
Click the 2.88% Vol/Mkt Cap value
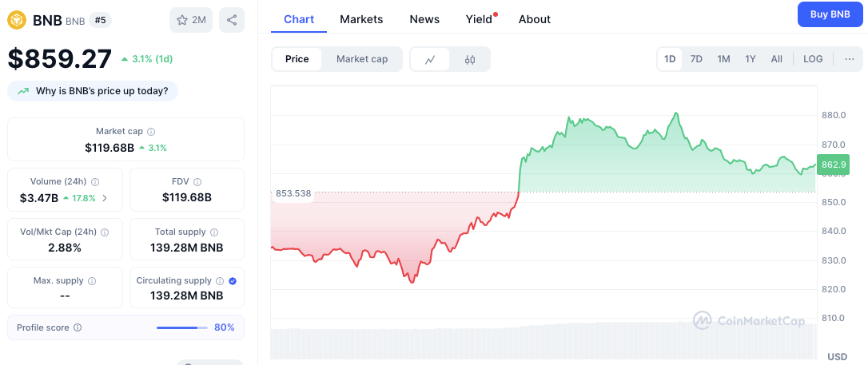coord(65,248)
